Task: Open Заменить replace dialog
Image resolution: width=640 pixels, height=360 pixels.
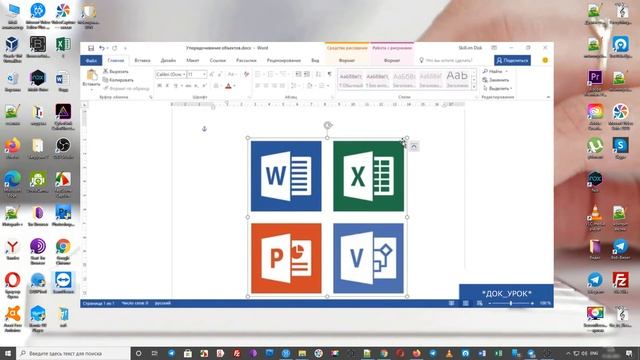Action: pyautogui.click(x=496, y=80)
